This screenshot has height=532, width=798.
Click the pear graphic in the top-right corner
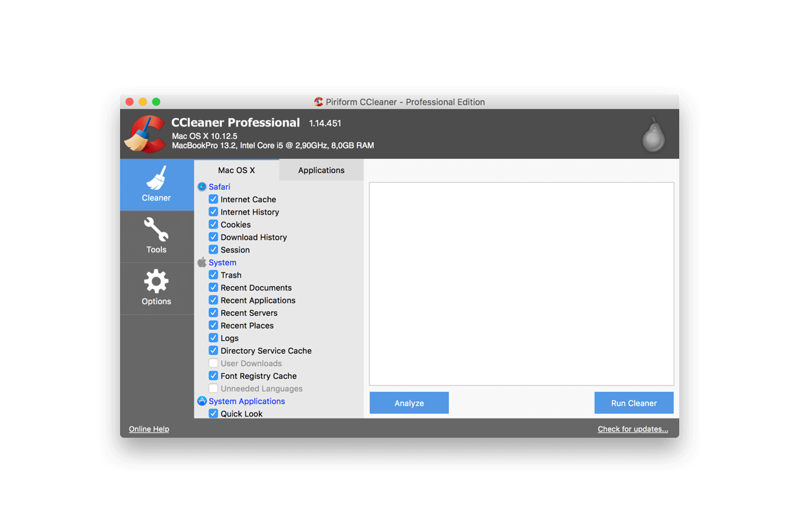click(x=653, y=134)
